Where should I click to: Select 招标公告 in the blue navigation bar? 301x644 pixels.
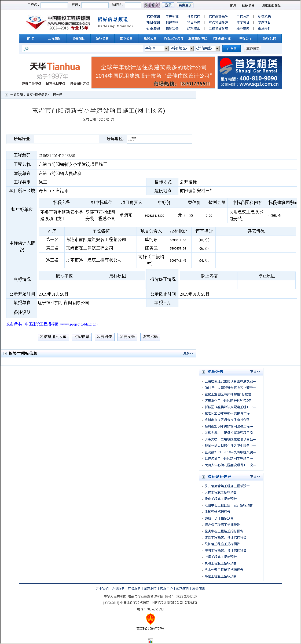click(x=102, y=38)
